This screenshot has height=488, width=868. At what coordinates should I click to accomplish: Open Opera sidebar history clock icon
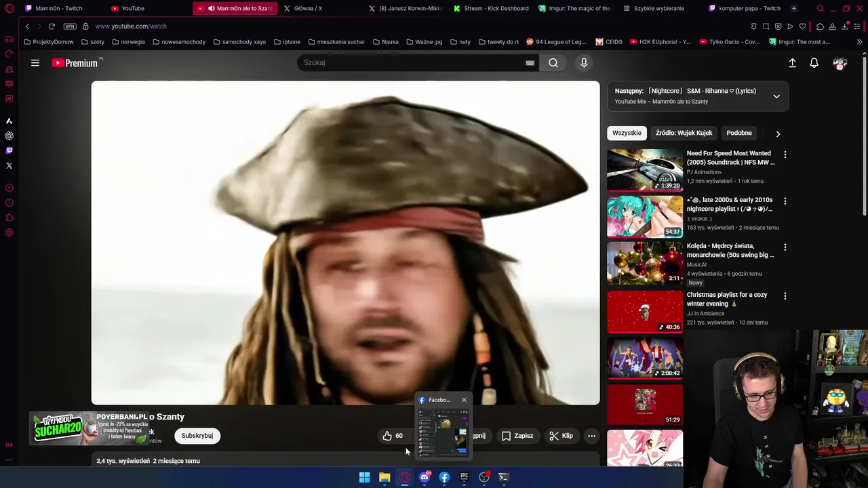pos(9,203)
